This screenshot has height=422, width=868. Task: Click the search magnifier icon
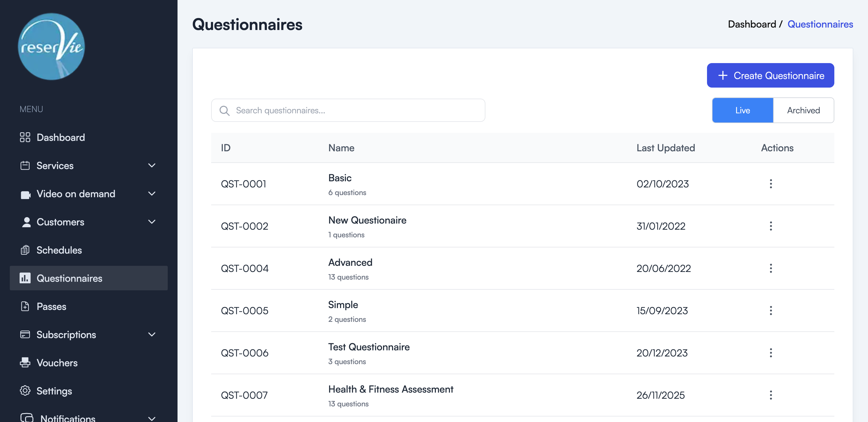pyautogui.click(x=224, y=111)
